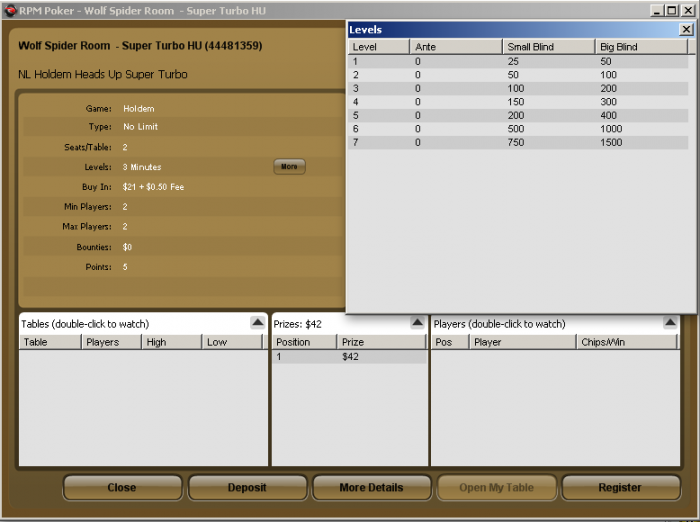The width and height of the screenshot is (700, 522).
Task: Select level 3 row with small blind 100
Action: click(x=518, y=88)
